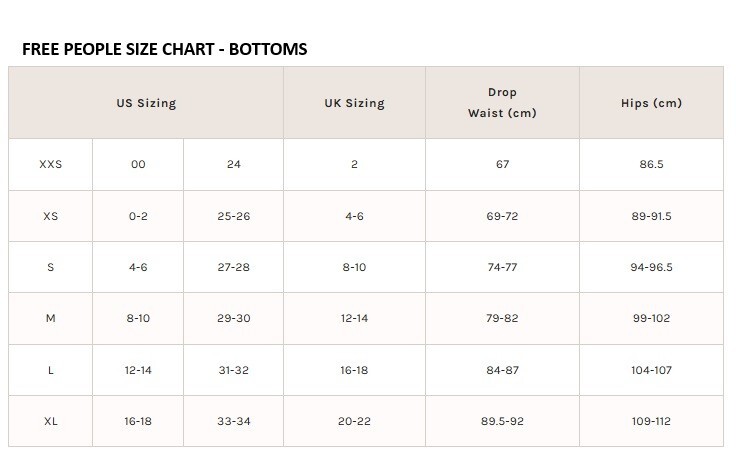Select the US size 16-18 cell
Image resolution: width=736 pixels, height=472 pixels.
point(138,421)
